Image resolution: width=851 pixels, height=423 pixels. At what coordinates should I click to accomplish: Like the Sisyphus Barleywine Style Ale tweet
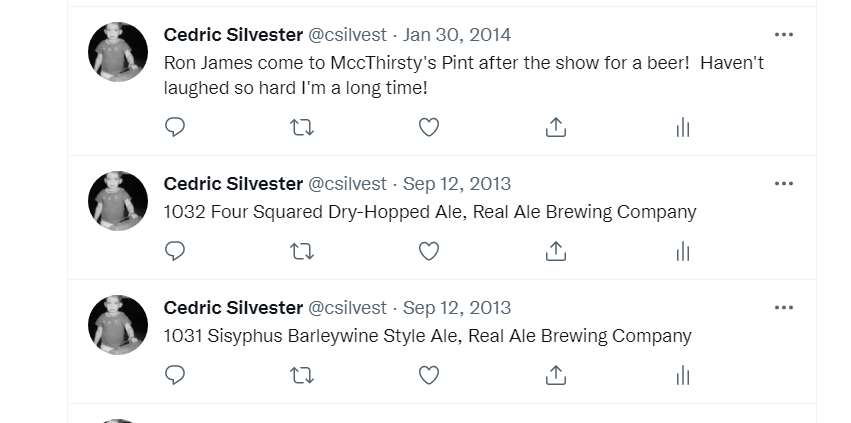tap(428, 375)
